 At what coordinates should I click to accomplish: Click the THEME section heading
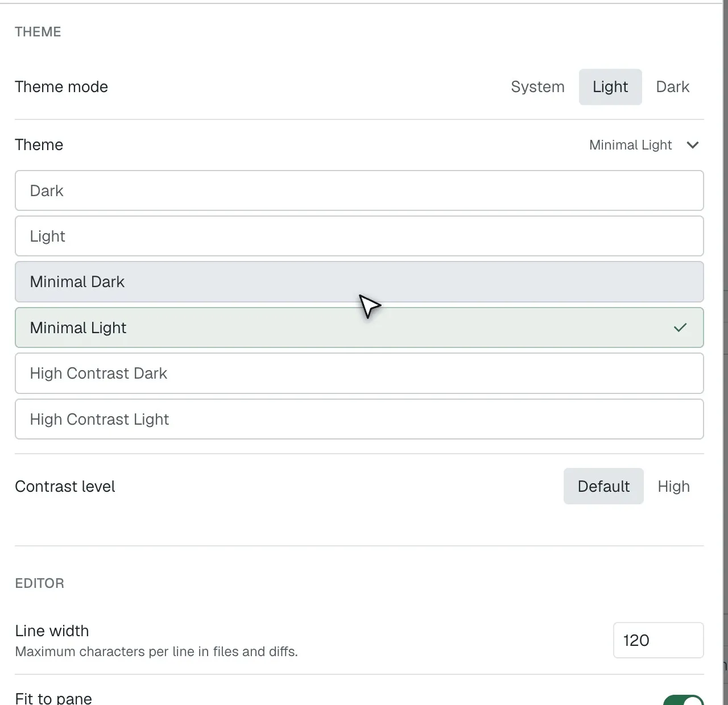click(x=38, y=32)
